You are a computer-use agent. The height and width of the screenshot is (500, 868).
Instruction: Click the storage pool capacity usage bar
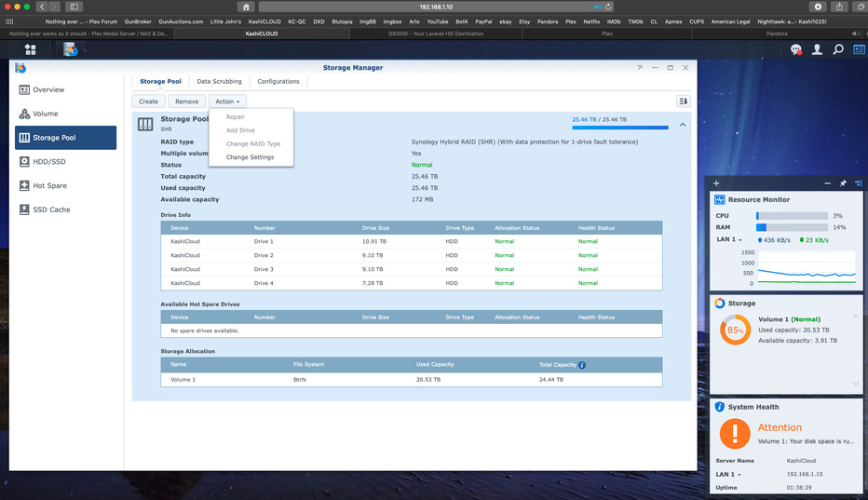coord(619,128)
